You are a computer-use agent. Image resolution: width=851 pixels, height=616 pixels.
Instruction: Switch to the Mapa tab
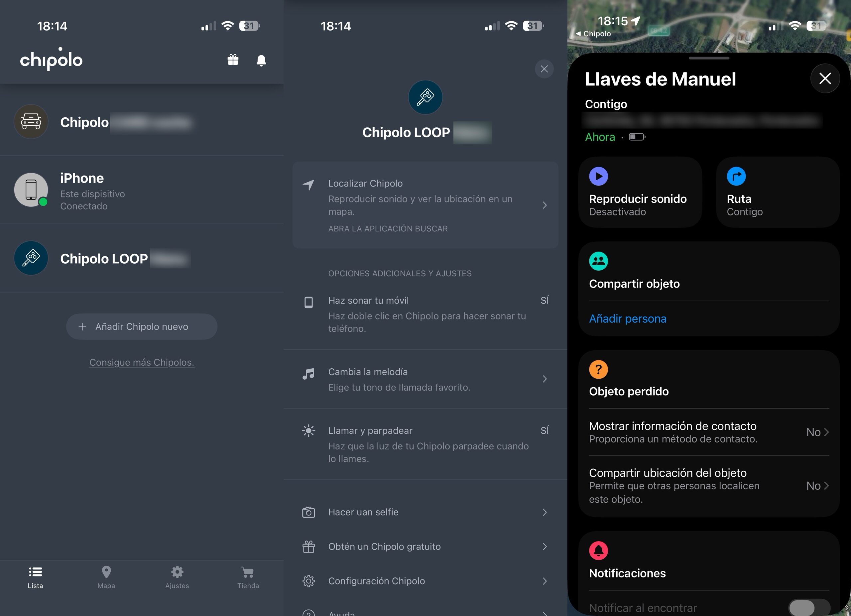point(106,578)
